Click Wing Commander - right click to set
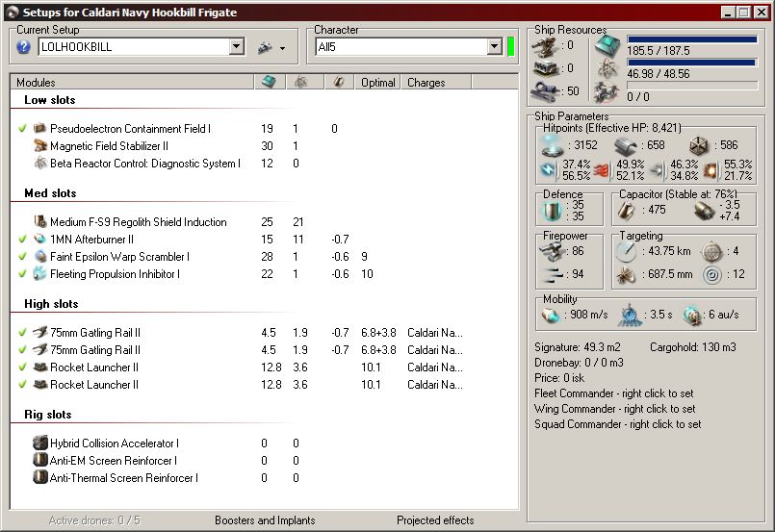The height and width of the screenshot is (532, 775). tap(615, 409)
